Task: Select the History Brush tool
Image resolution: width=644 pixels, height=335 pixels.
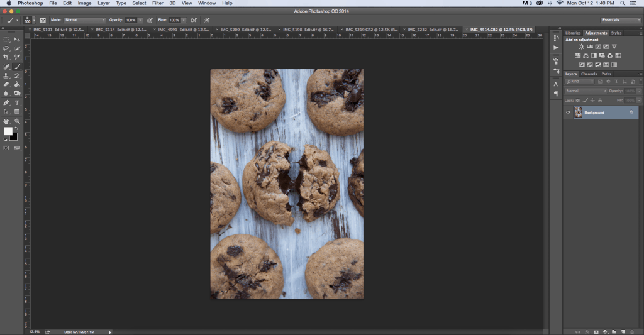Action: pos(17,75)
